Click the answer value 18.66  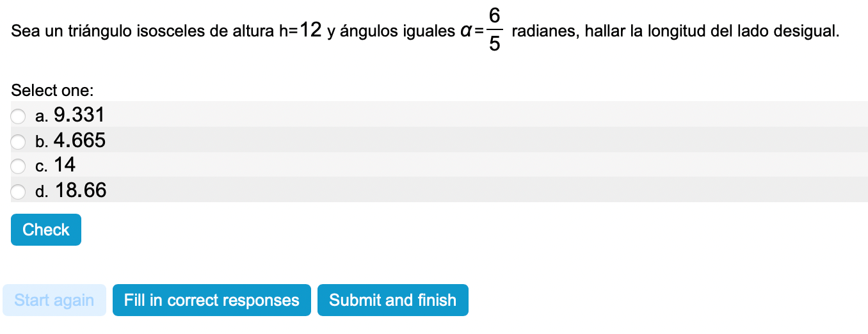point(81,191)
